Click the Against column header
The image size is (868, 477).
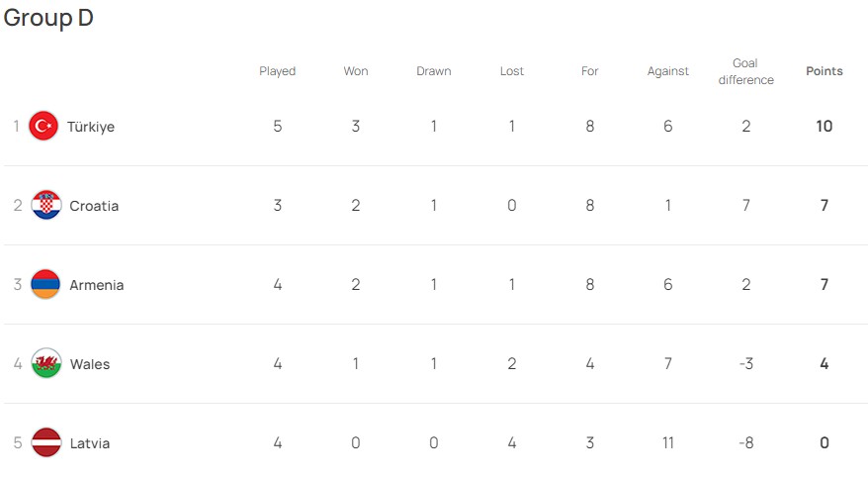pos(668,71)
